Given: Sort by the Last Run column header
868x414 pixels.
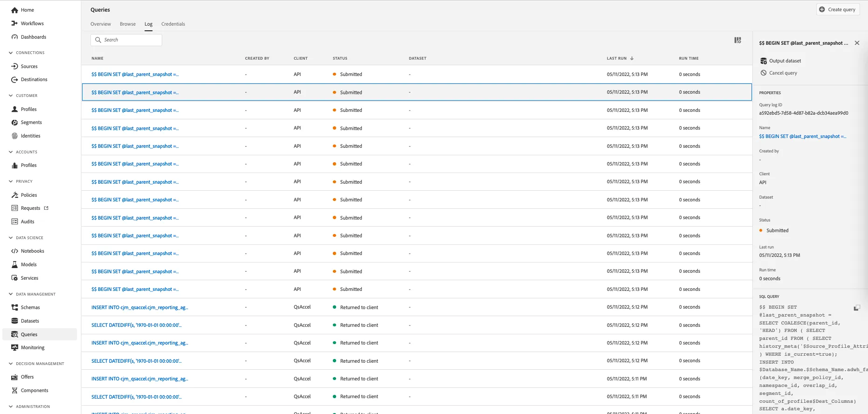Looking at the screenshot, I should (620, 59).
